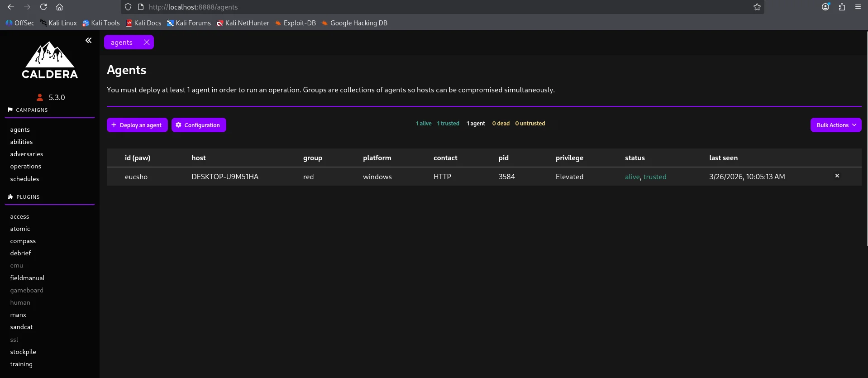
Task: Expand the Bulk Actions dropdown
Action: click(835, 125)
